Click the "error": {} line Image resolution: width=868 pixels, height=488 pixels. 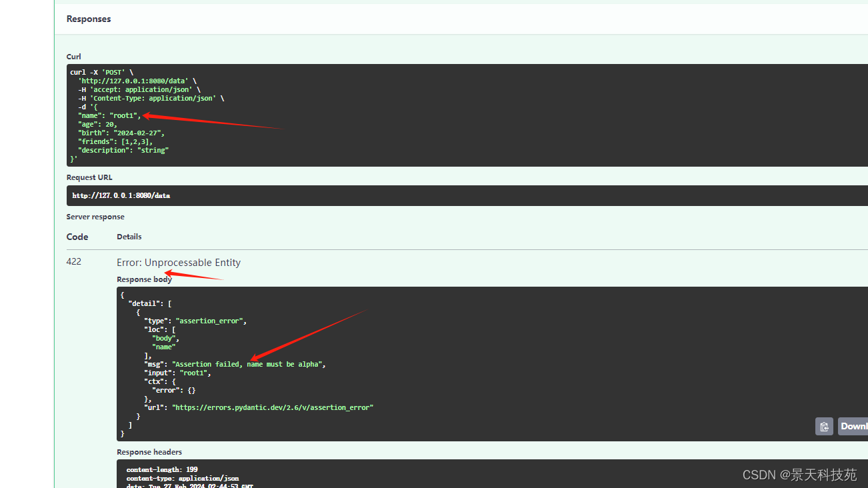174,390
